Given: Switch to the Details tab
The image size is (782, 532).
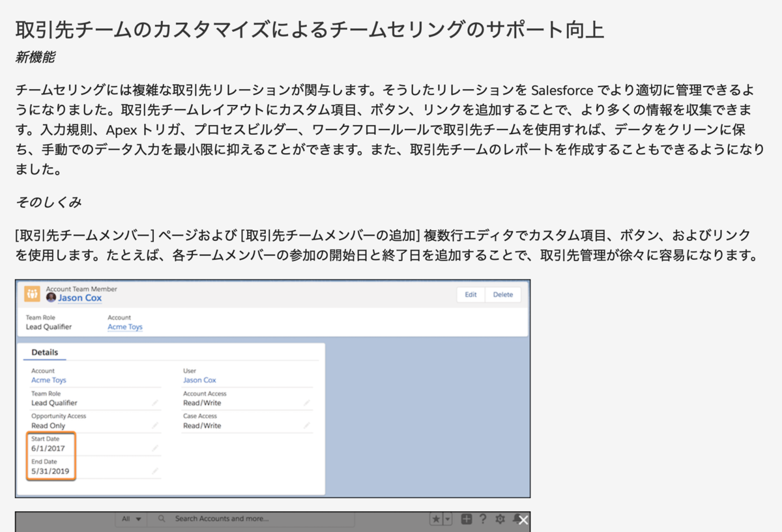Looking at the screenshot, I should (x=44, y=352).
